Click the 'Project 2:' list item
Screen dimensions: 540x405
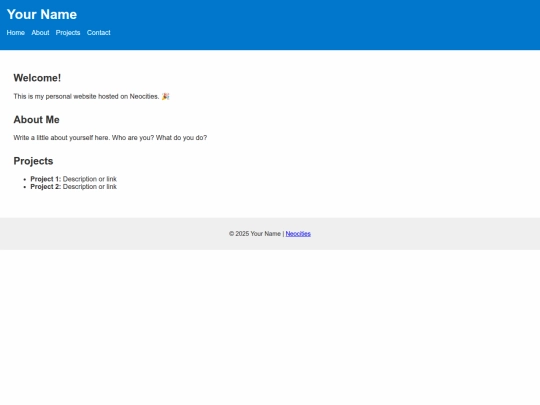[73, 187]
